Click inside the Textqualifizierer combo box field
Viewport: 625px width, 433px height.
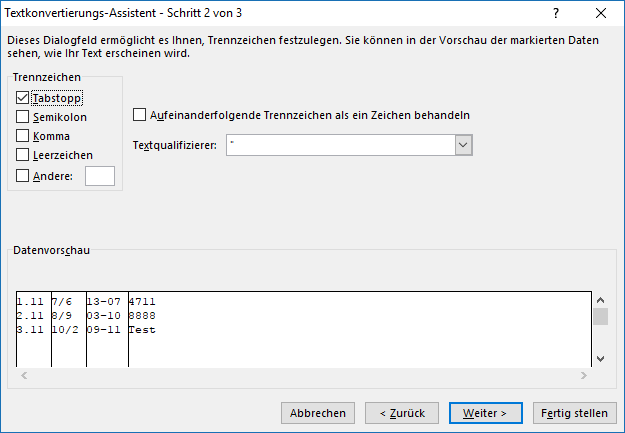(x=341, y=145)
